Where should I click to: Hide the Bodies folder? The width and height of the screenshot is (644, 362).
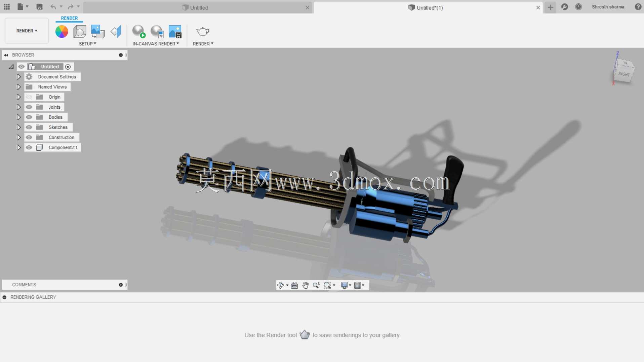coord(29,117)
